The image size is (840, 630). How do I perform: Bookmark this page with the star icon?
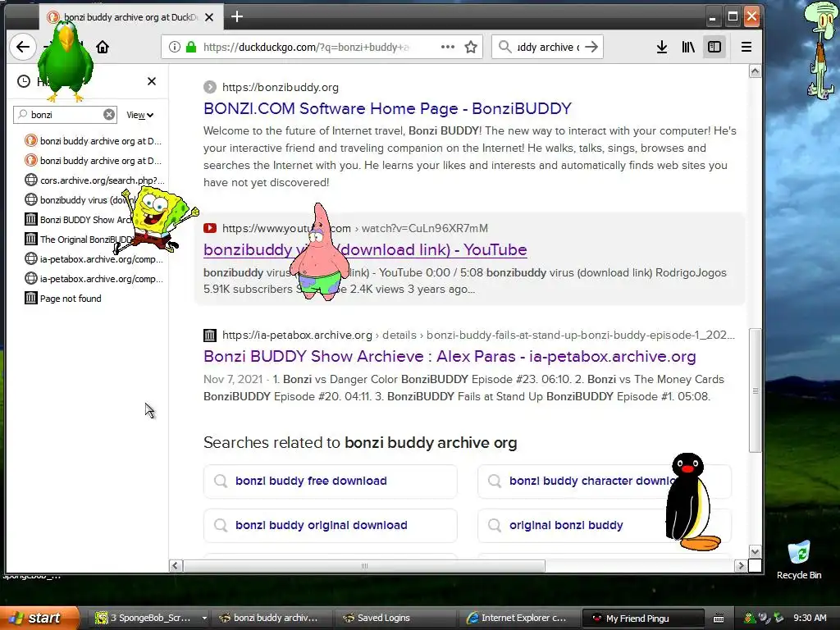[471, 47]
